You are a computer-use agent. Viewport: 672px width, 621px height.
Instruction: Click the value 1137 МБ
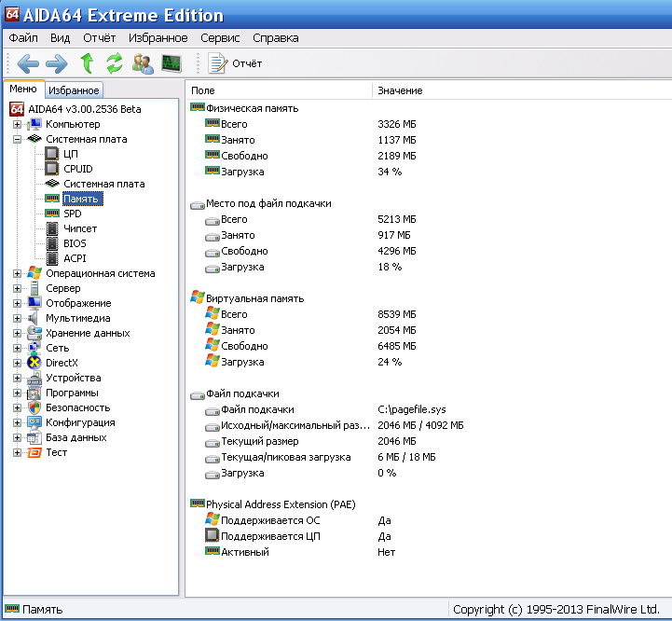coord(397,140)
